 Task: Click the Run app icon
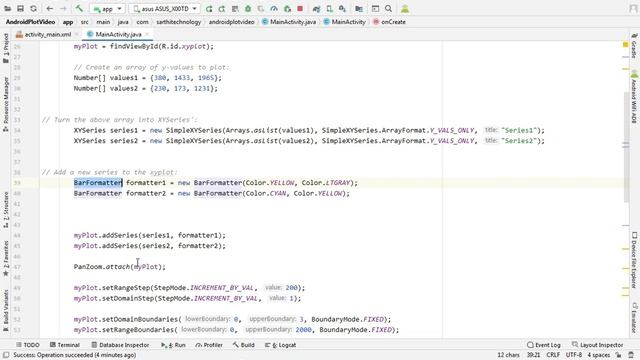[x=209, y=9]
